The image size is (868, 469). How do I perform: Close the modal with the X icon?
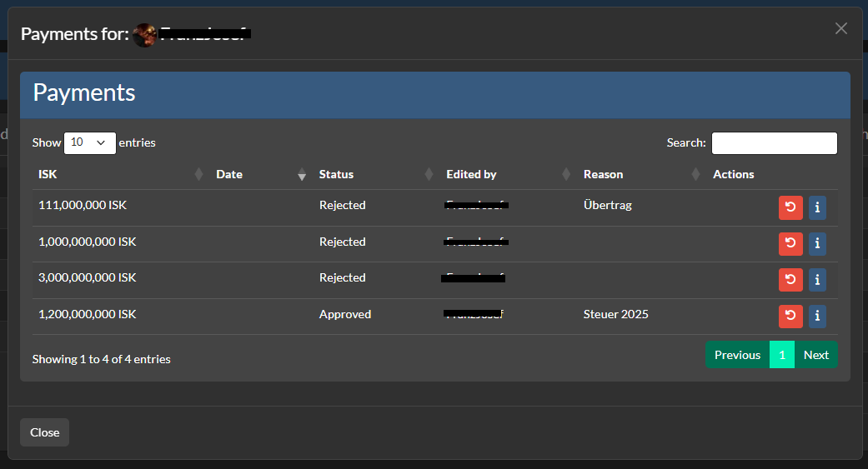(840, 29)
